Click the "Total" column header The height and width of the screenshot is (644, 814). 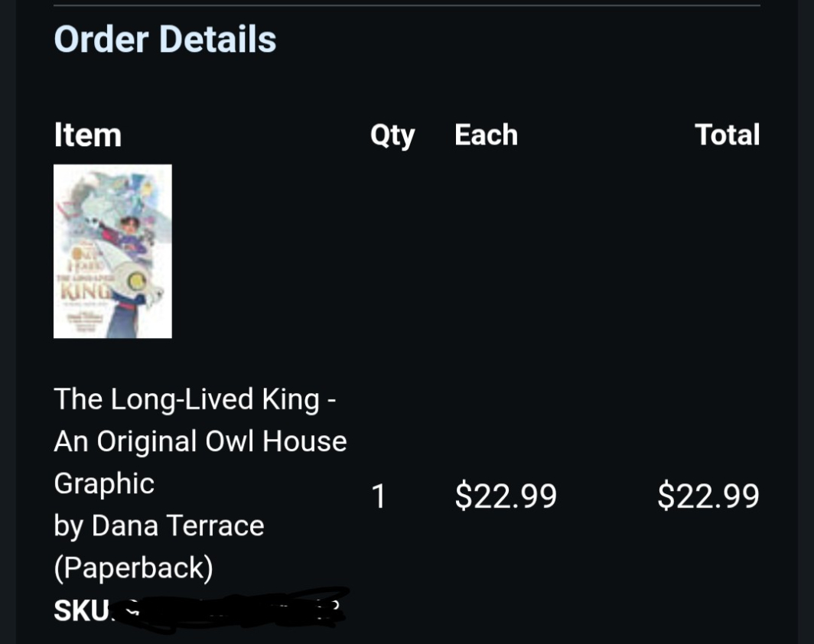coord(727,135)
